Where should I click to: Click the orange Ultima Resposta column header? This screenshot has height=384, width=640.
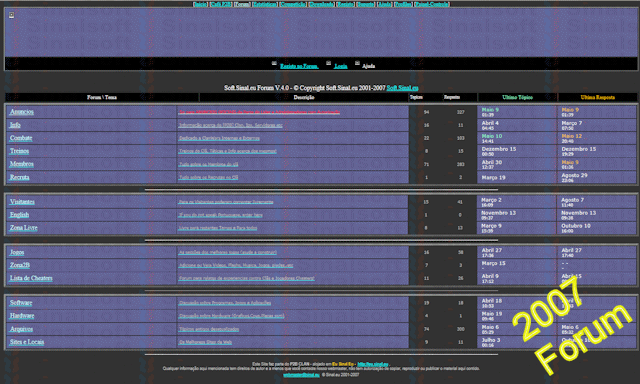(598, 98)
